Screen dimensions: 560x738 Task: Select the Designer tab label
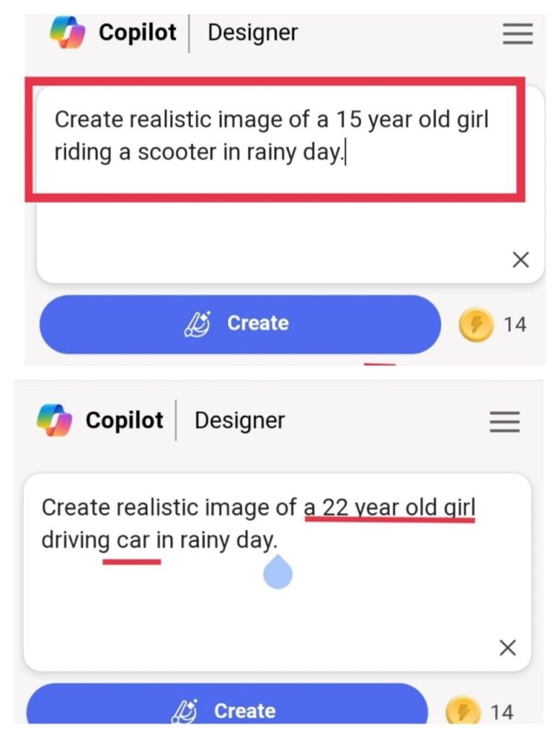click(x=251, y=32)
